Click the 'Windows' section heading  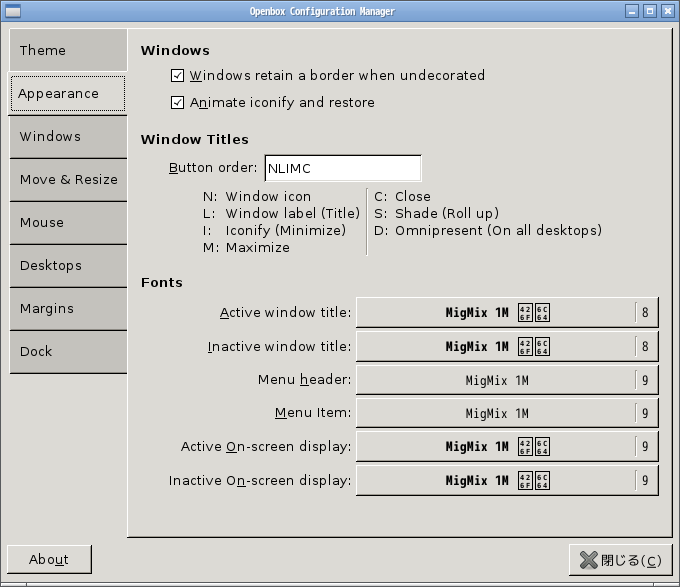175,51
